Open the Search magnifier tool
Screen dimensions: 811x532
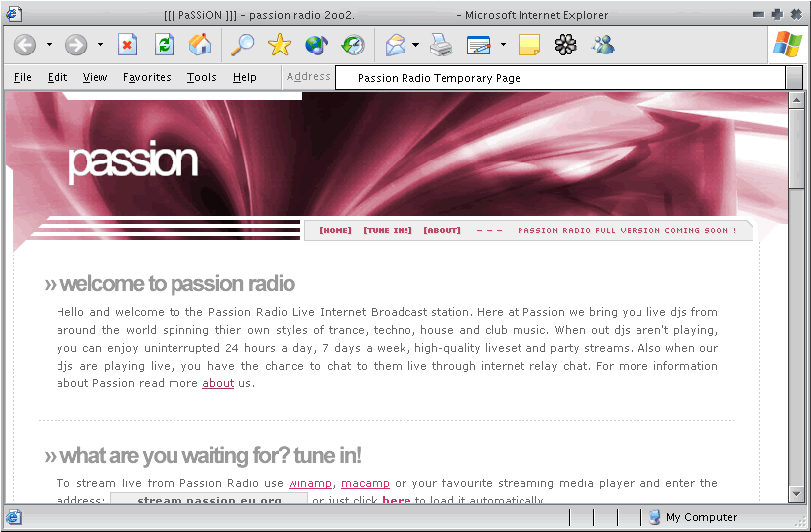(243, 45)
